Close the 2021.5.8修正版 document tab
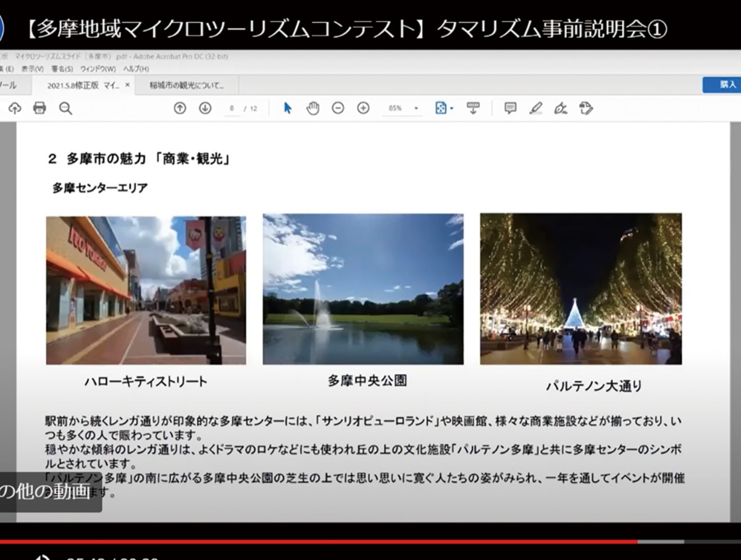 tap(128, 85)
